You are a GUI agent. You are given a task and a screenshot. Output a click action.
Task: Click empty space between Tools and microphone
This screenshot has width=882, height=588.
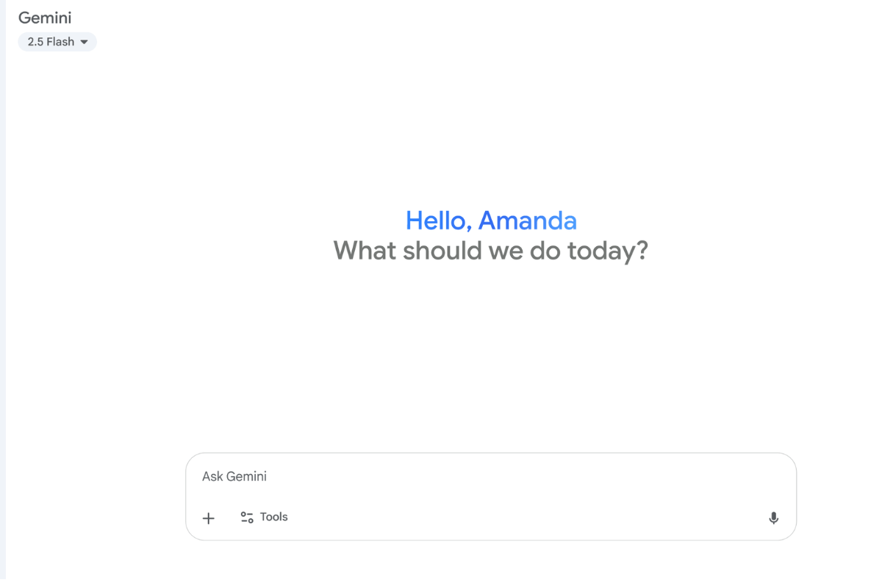pyautogui.click(x=514, y=517)
